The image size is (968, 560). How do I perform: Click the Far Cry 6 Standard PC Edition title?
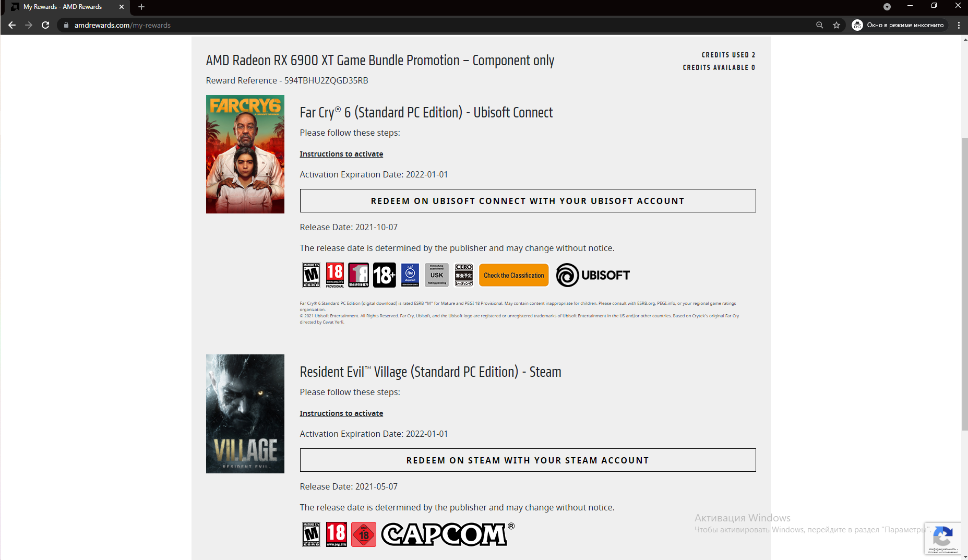[426, 113]
